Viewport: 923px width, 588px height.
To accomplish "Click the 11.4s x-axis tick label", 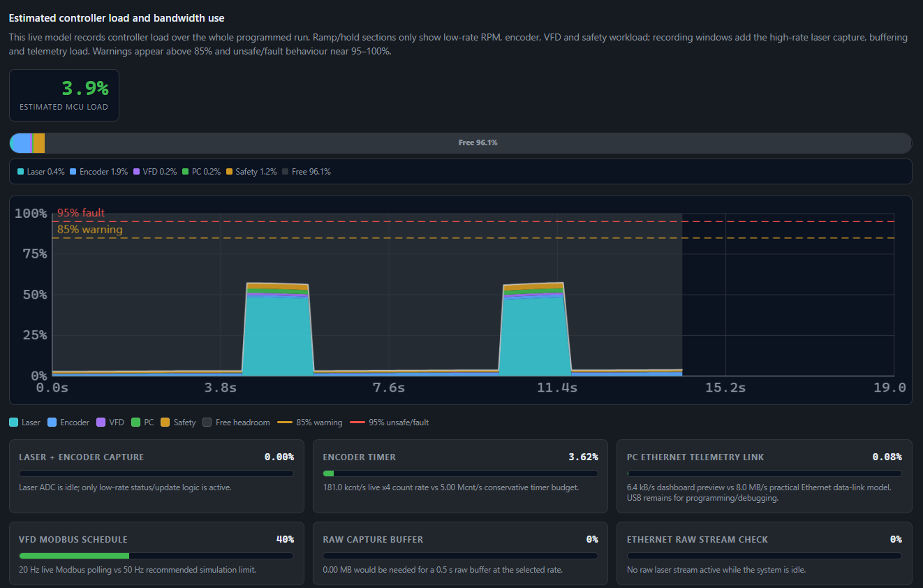I will [557, 388].
